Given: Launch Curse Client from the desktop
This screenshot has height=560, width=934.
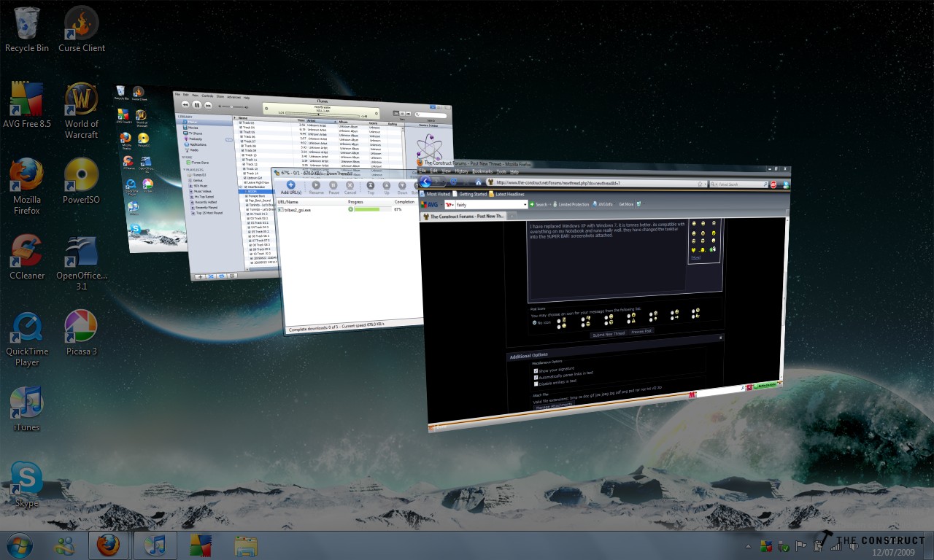Looking at the screenshot, I should 82,29.
